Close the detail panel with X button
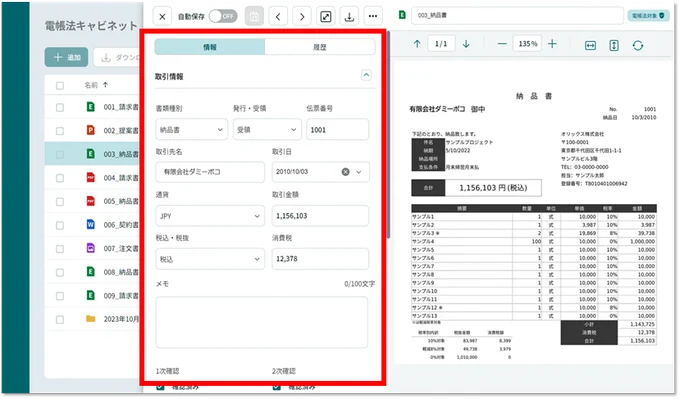 (x=162, y=17)
